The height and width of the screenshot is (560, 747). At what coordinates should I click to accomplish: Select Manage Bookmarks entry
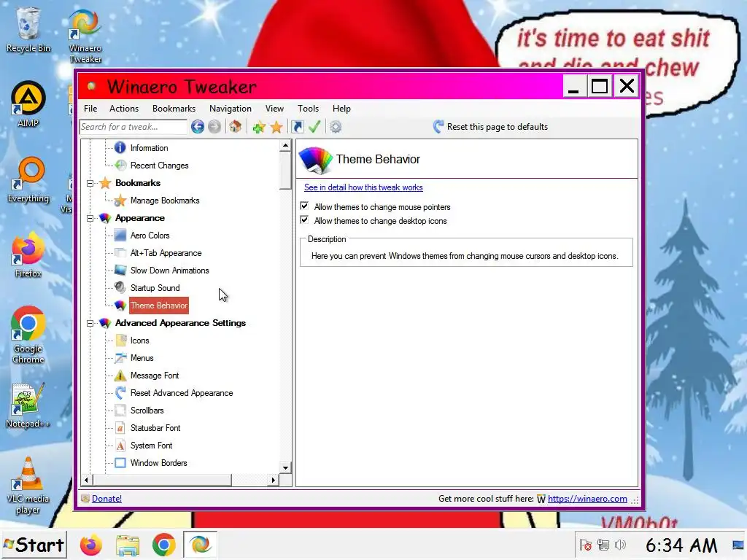point(165,201)
